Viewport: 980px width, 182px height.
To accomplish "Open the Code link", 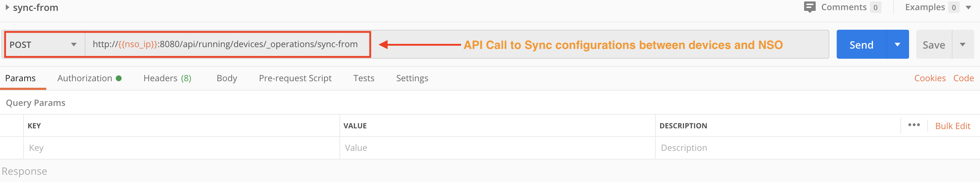I will click(x=963, y=78).
